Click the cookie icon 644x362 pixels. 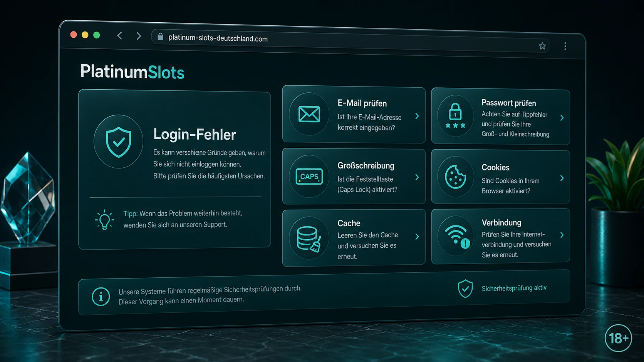pos(455,177)
